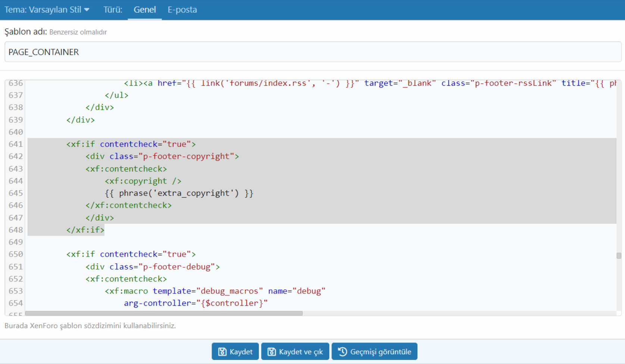Click the save icon on Kaydet ve çık
The image size is (625, 364).
(272, 352)
